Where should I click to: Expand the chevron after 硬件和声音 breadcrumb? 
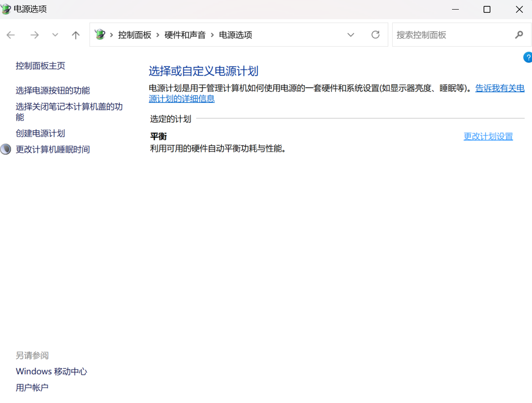click(212, 35)
